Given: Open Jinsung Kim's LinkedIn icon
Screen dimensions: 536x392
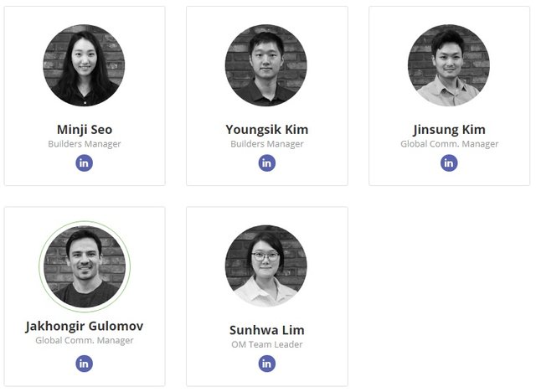Looking at the screenshot, I should tap(449, 163).
